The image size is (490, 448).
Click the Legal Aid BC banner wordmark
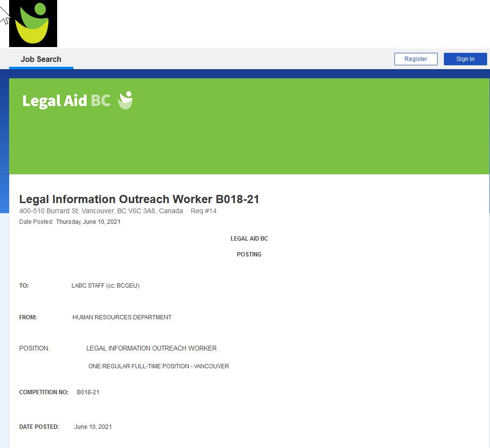pyautogui.click(x=66, y=101)
